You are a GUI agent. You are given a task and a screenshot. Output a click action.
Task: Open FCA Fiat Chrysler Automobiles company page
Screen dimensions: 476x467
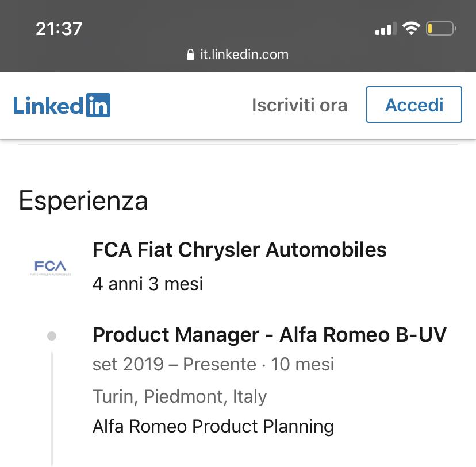[240, 250]
